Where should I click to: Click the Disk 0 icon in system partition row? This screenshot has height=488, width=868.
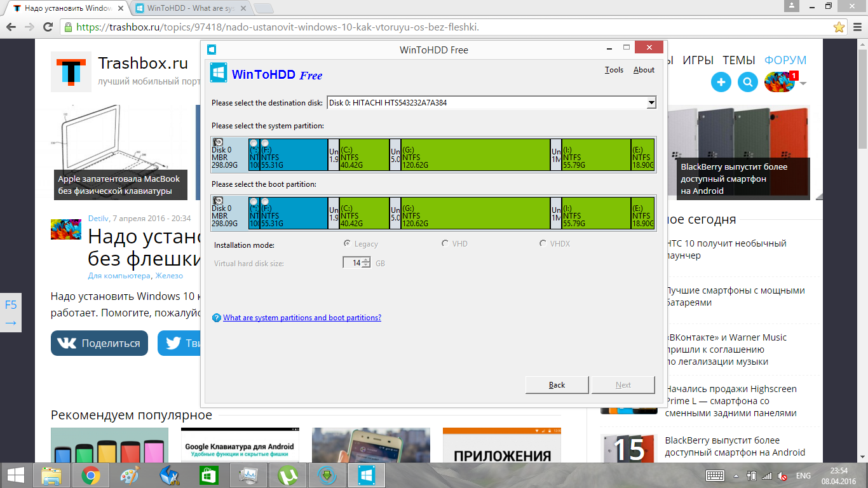coord(218,142)
